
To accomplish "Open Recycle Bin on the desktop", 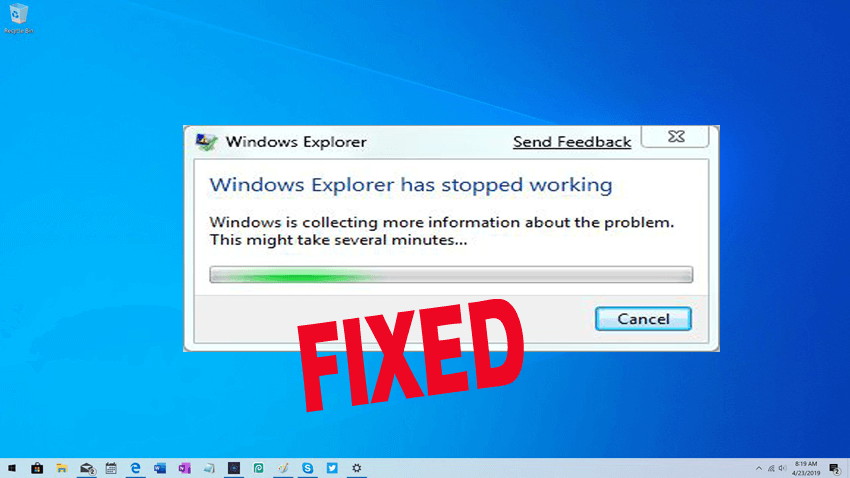I will click(18, 18).
